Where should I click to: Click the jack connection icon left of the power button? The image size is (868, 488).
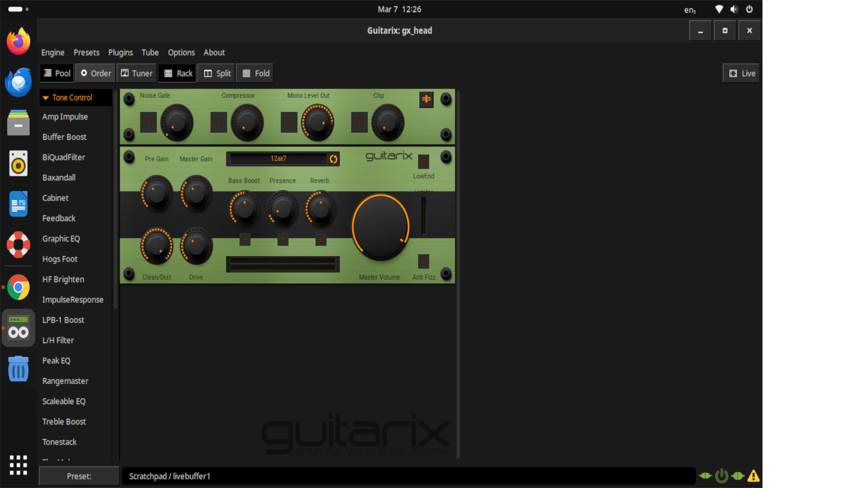point(705,475)
